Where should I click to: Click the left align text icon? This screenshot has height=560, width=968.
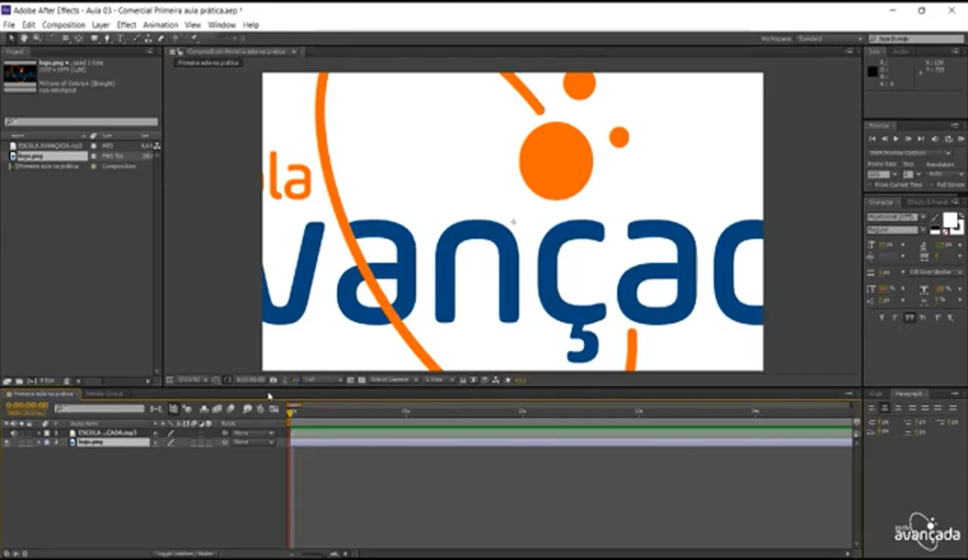(872, 408)
